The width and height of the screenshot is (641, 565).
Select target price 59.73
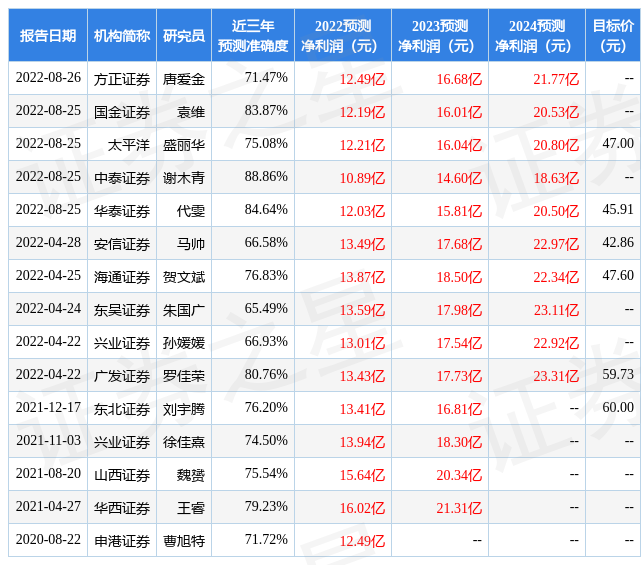click(x=618, y=374)
